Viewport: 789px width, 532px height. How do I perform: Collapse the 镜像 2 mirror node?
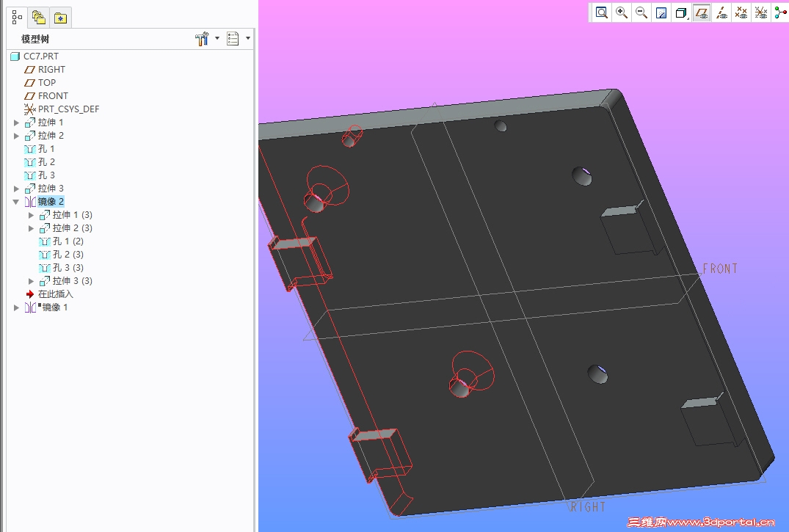16,202
